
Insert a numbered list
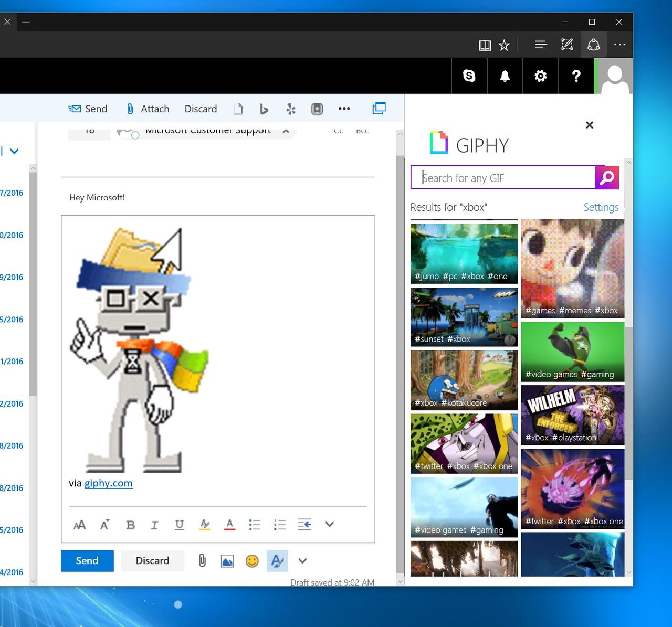pyautogui.click(x=280, y=525)
